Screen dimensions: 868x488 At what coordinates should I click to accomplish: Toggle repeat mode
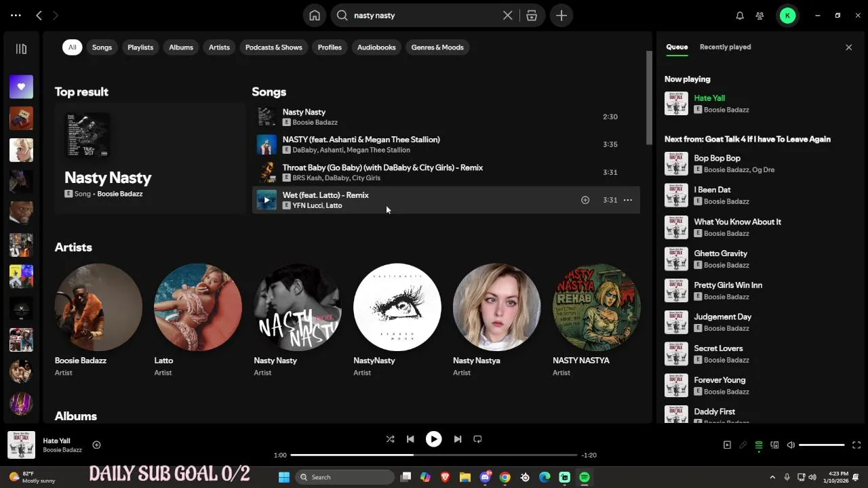(x=477, y=439)
